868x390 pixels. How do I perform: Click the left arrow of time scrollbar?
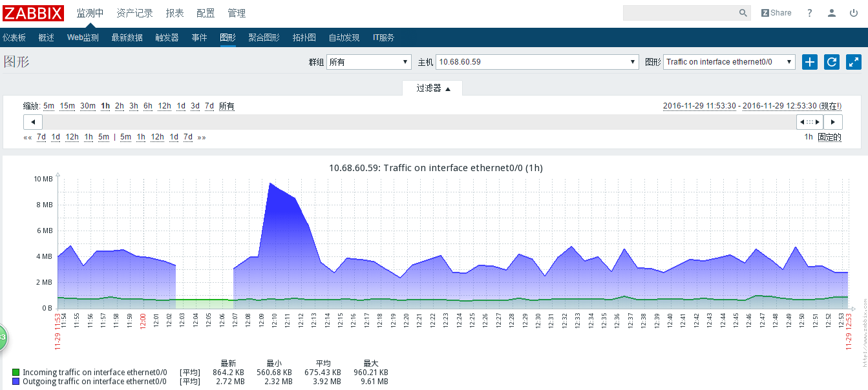click(33, 121)
